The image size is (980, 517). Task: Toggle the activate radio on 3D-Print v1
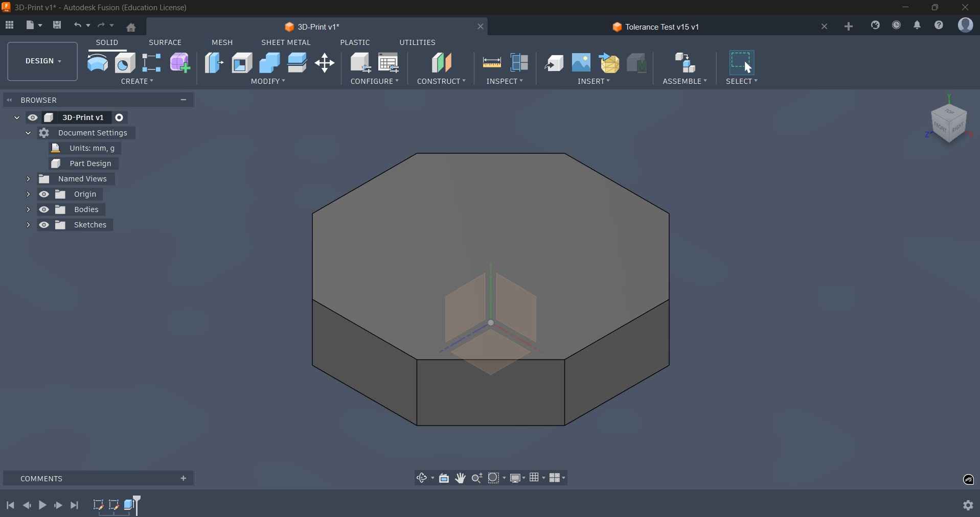[120, 118]
